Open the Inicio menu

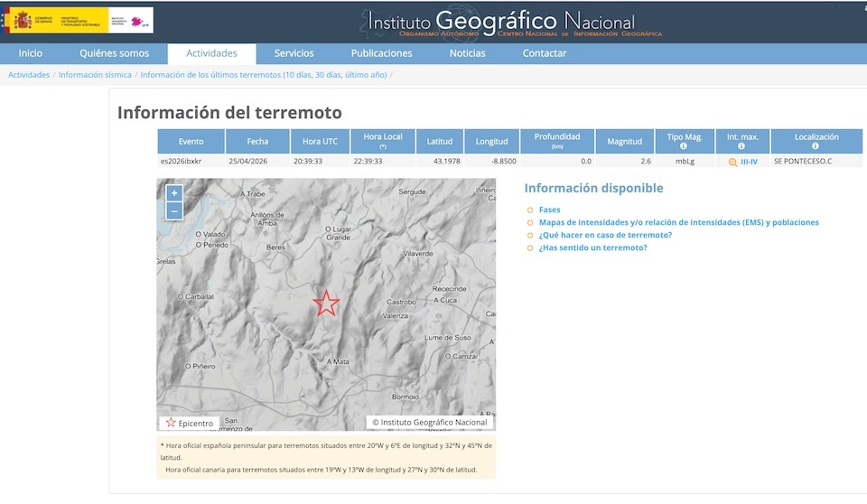(31, 53)
